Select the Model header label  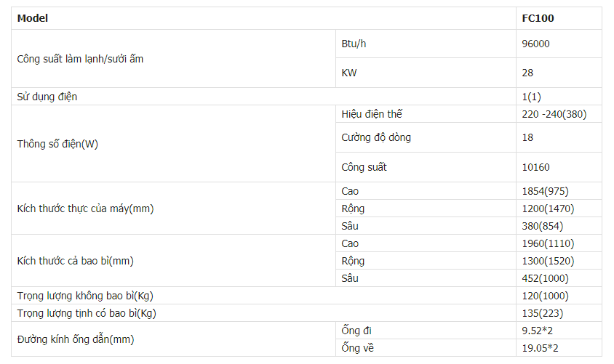[33, 18]
